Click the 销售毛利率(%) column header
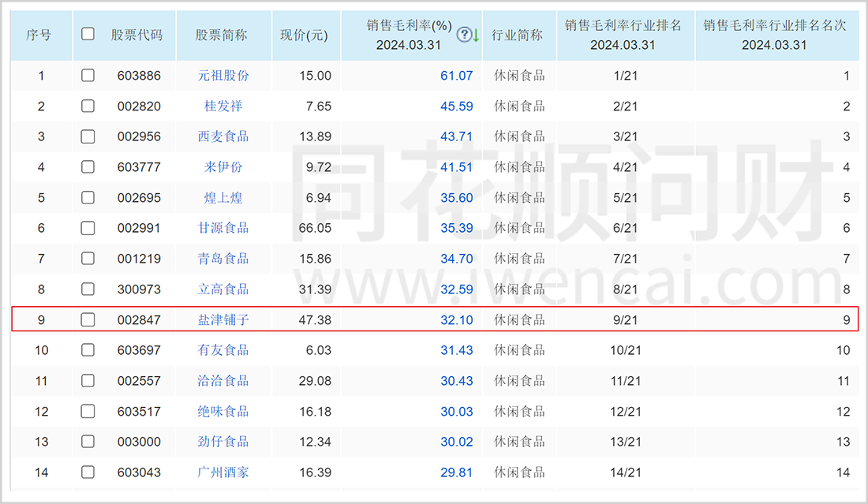 tap(409, 35)
